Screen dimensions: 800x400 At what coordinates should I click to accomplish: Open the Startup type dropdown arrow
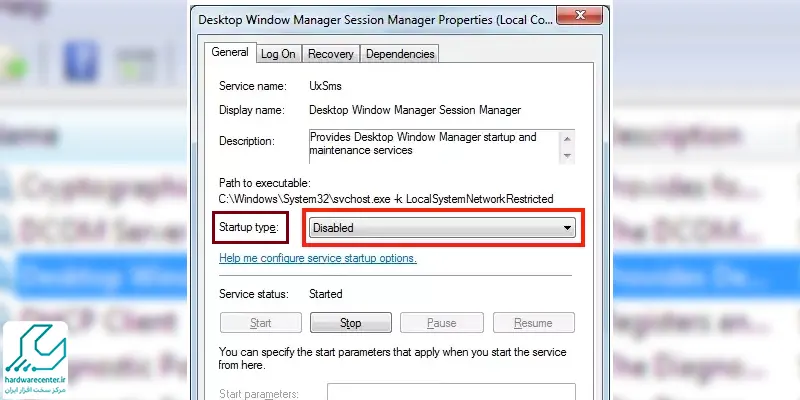point(567,228)
